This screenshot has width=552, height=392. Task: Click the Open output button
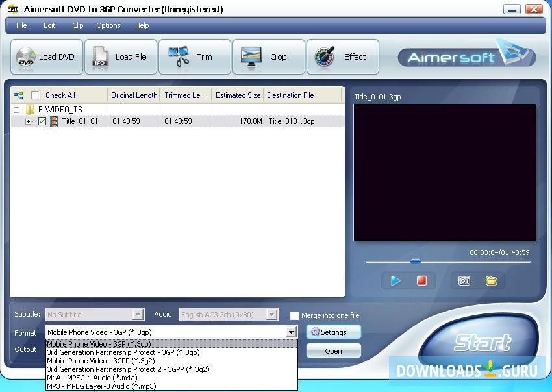(333, 351)
